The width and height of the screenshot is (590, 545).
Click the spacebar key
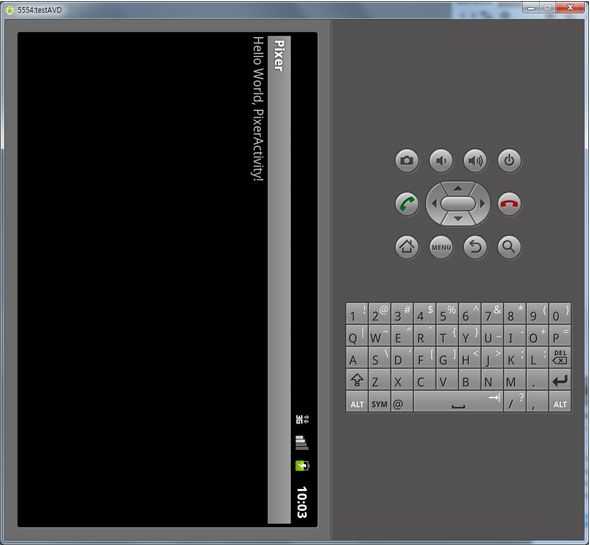(x=458, y=402)
